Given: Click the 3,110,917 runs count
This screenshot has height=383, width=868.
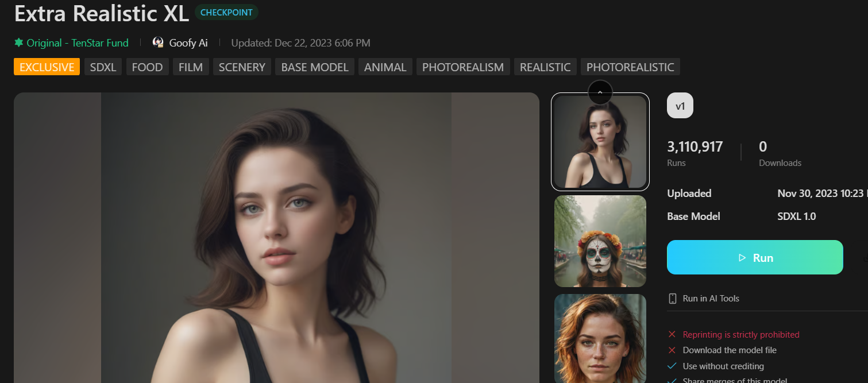Looking at the screenshot, I should [x=695, y=146].
